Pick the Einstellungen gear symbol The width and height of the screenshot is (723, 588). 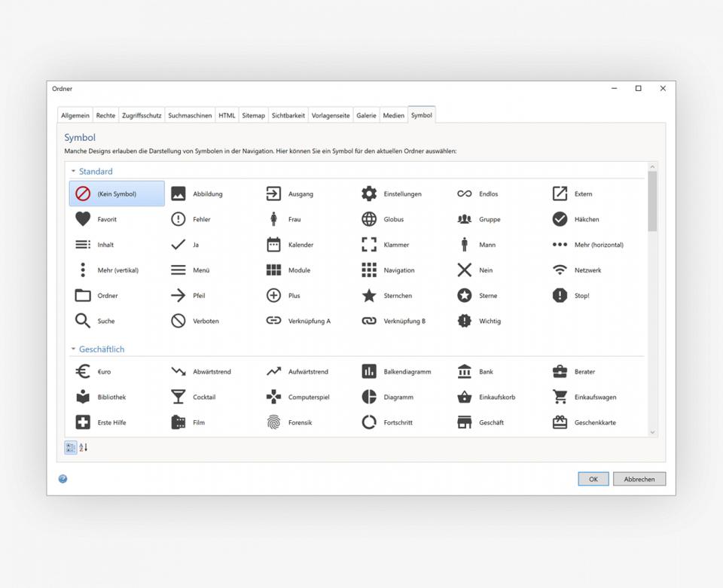click(x=369, y=193)
